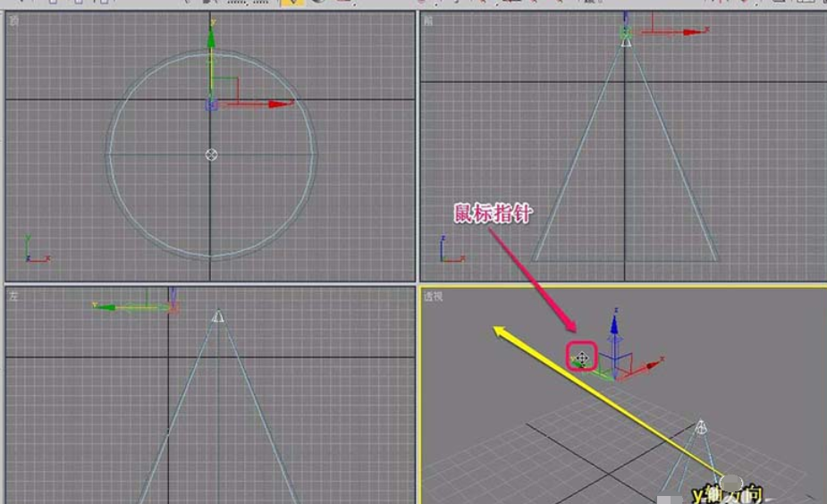Click the Top viewport label 顶

tap(14, 21)
